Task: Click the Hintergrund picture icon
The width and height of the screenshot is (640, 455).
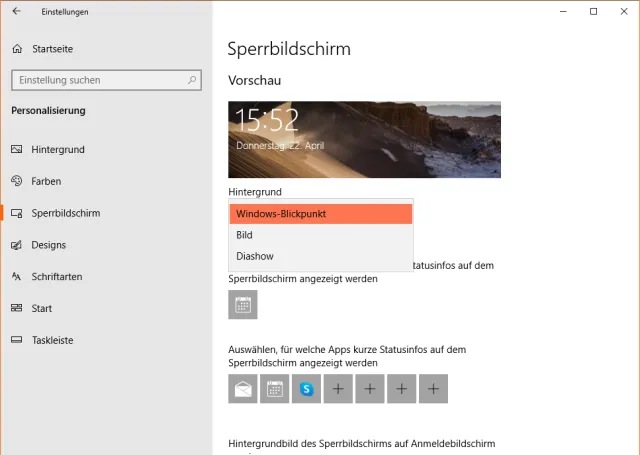Action: point(17,149)
